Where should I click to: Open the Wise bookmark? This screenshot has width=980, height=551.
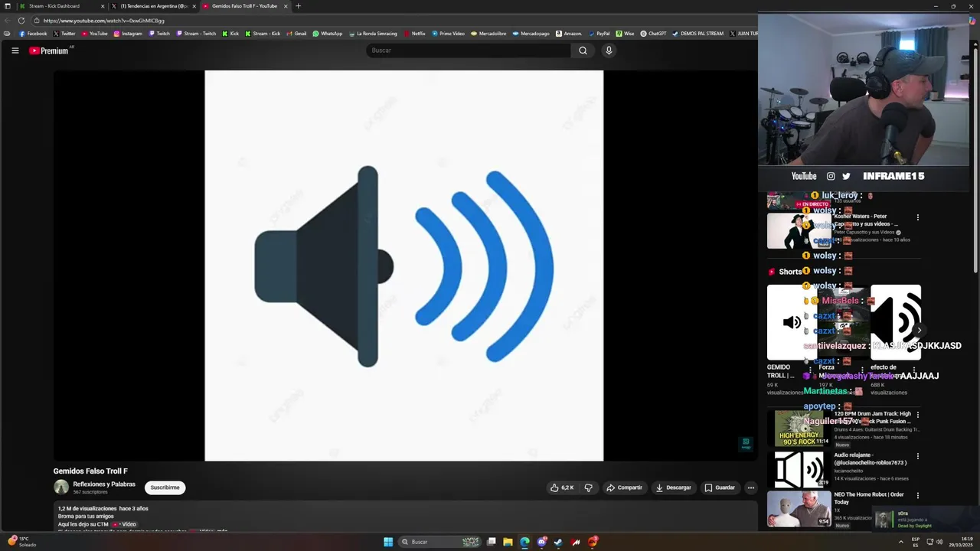625,34
